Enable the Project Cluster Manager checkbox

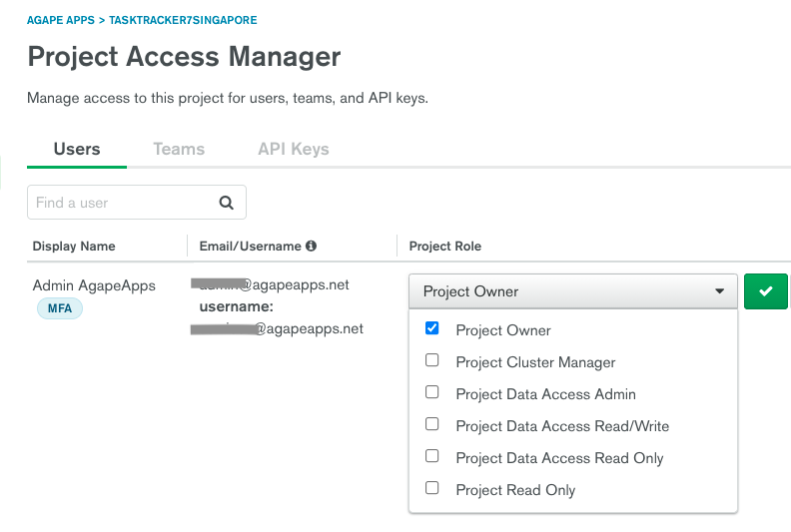[x=432, y=360]
